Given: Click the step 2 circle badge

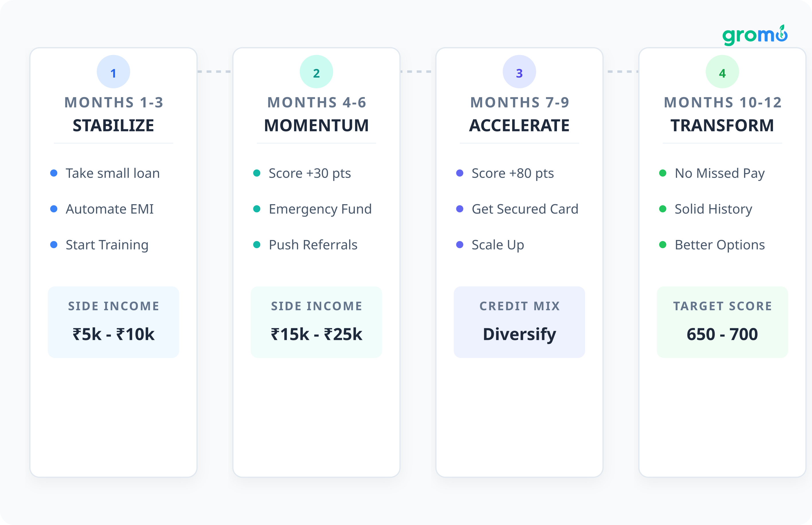Looking at the screenshot, I should (x=316, y=72).
